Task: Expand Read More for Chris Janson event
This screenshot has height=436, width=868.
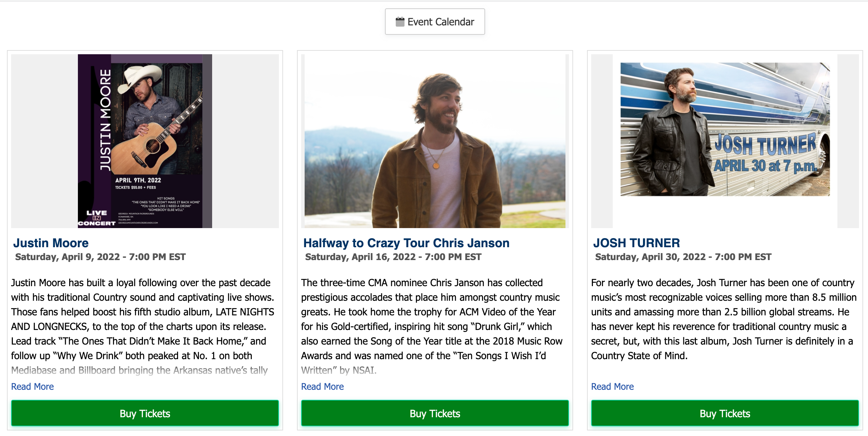Action: coord(322,387)
